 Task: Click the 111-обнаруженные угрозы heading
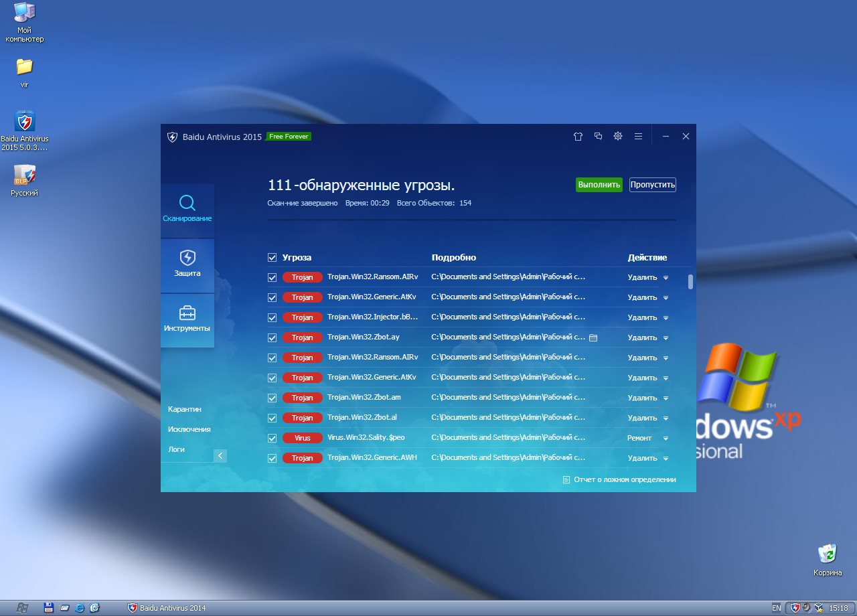(362, 185)
